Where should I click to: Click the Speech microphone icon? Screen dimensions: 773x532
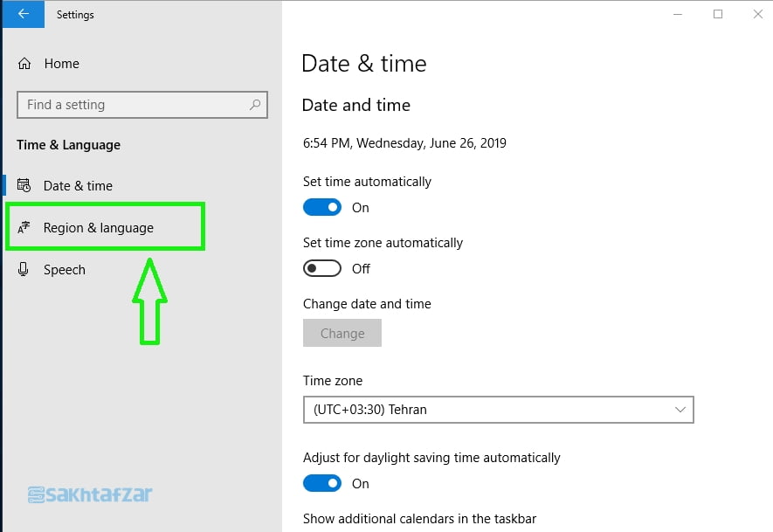[x=24, y=270]
